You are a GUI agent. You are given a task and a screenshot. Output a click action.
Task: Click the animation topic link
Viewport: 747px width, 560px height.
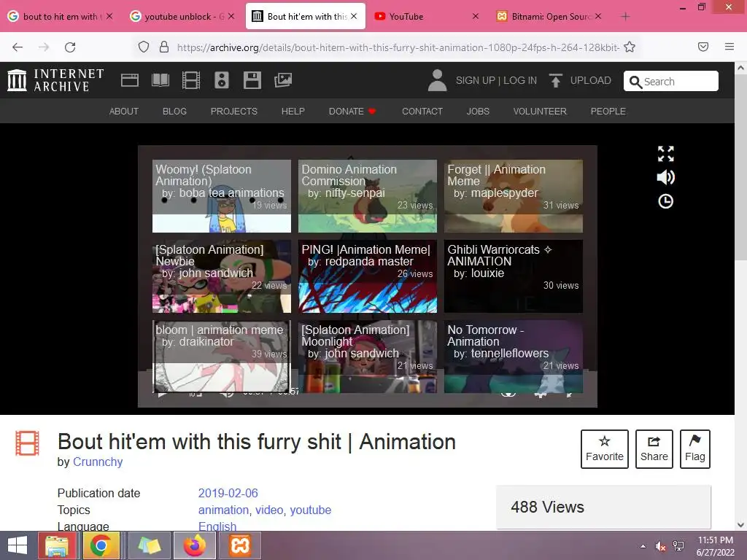coord(223,510)
